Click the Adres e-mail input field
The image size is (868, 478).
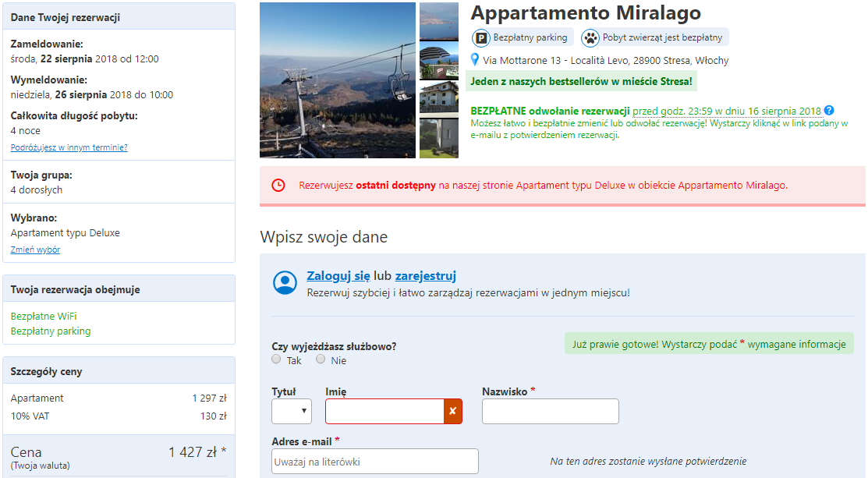click(x=375, y=462)
